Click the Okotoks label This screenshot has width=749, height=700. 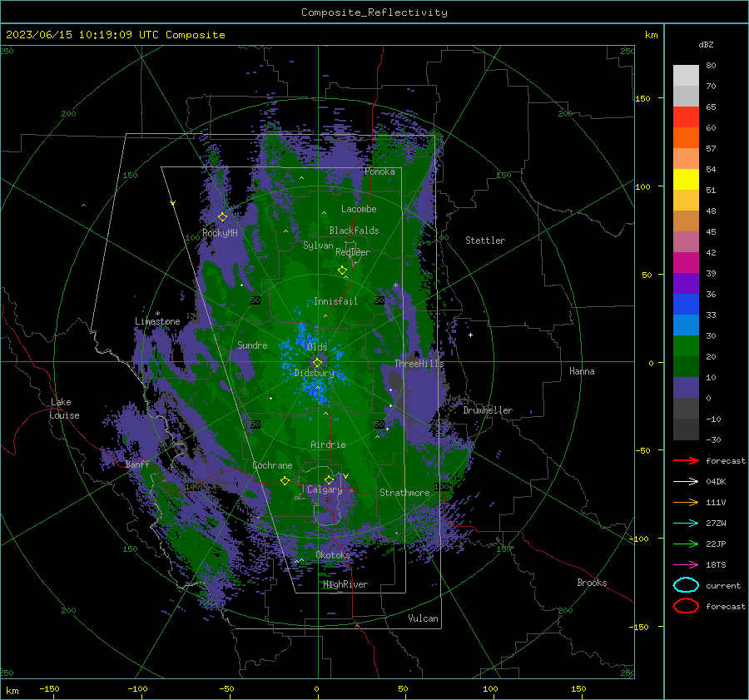(333, 554)
